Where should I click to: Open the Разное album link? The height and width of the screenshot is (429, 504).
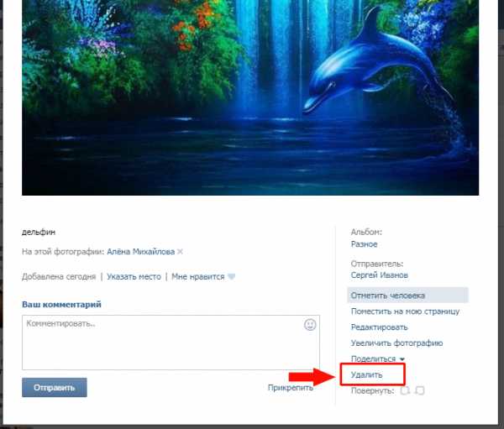pyautogui.click(x=364, y=244)
